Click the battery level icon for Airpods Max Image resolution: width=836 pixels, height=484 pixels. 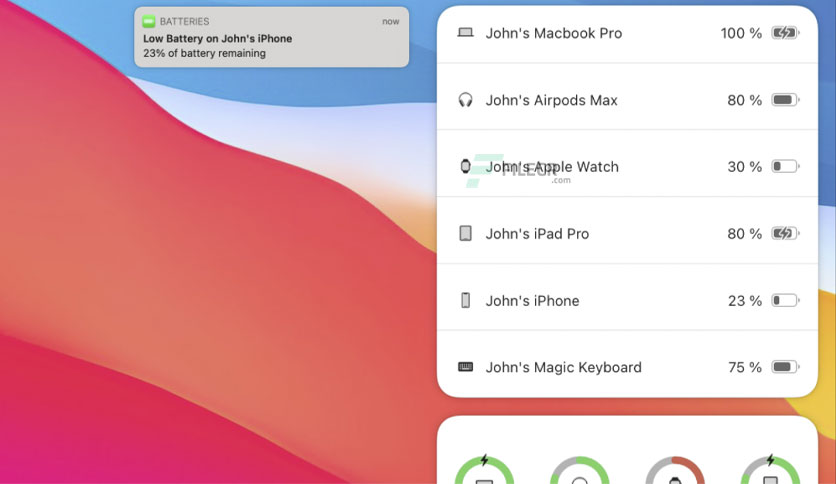pyautogui.click(x=785, y=100)
